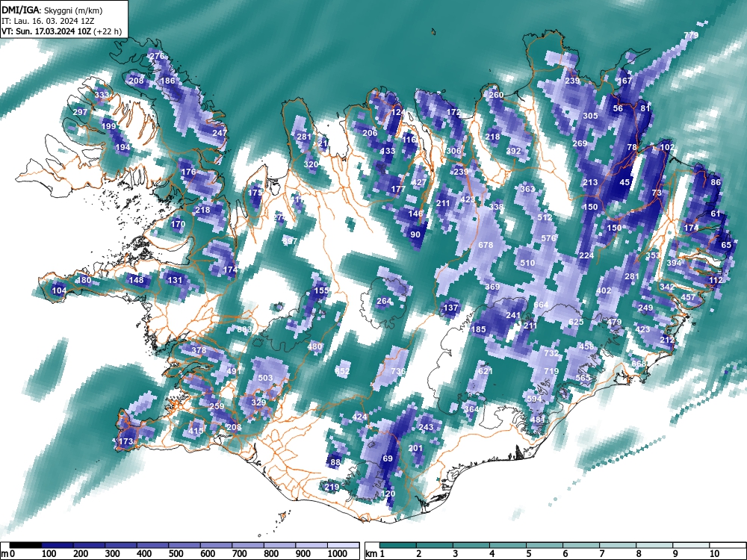Viewport: 747px width, 560px height.
Task: Click the "10" label in the km legend
Action: [714, 554]
